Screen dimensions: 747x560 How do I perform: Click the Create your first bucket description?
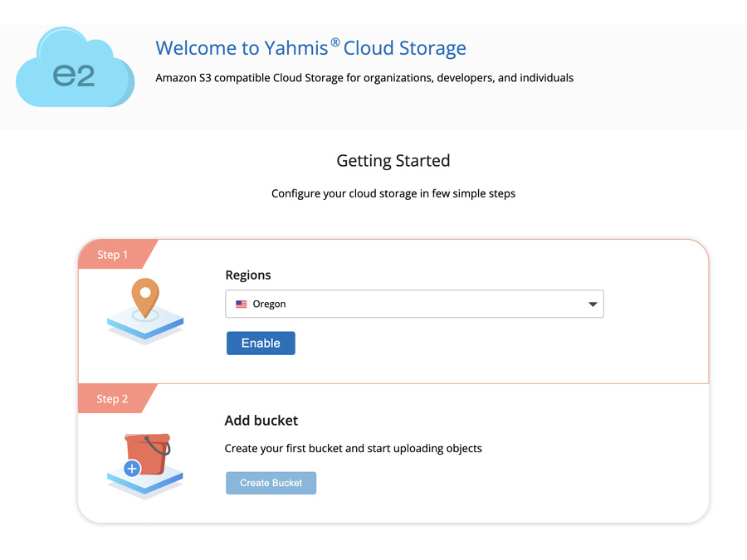pyautogui.click(x=353, y=449)
